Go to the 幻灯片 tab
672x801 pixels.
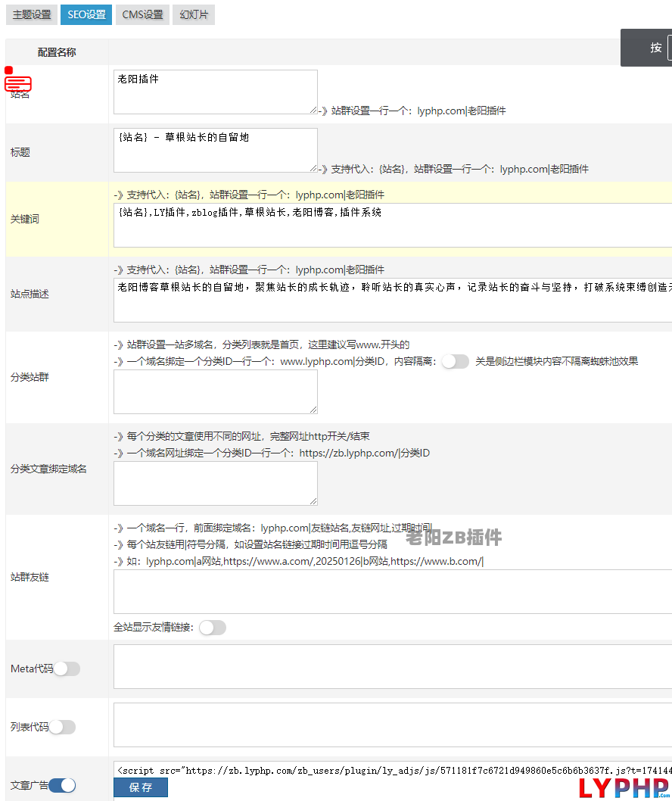194,15
